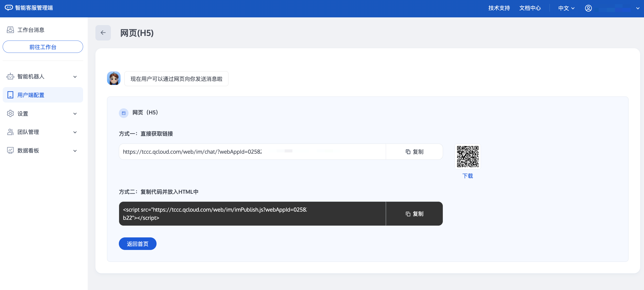Open the account dropdown arrow at top right
This screenshot has width=644, height=290.
[x=638, y=8]
